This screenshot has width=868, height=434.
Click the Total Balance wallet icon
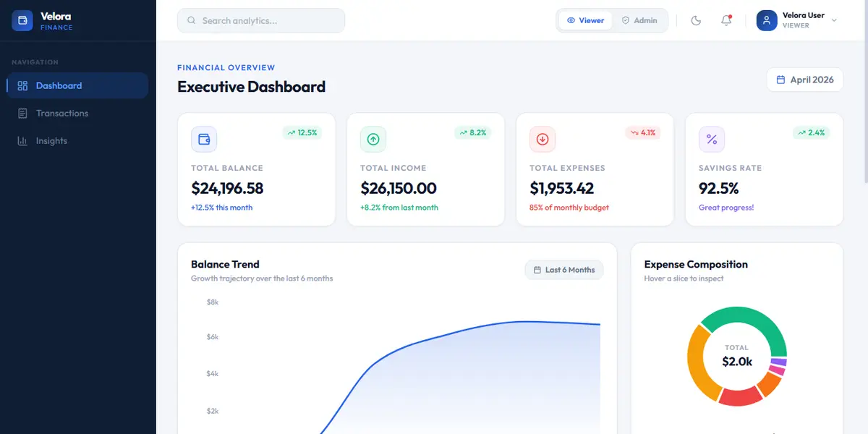coord(204,139)
